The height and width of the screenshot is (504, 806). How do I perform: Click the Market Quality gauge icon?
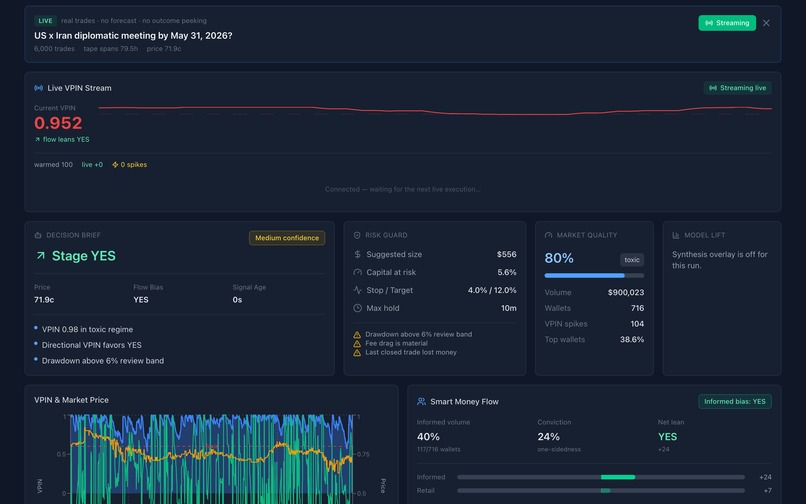[x=548, y=235]
